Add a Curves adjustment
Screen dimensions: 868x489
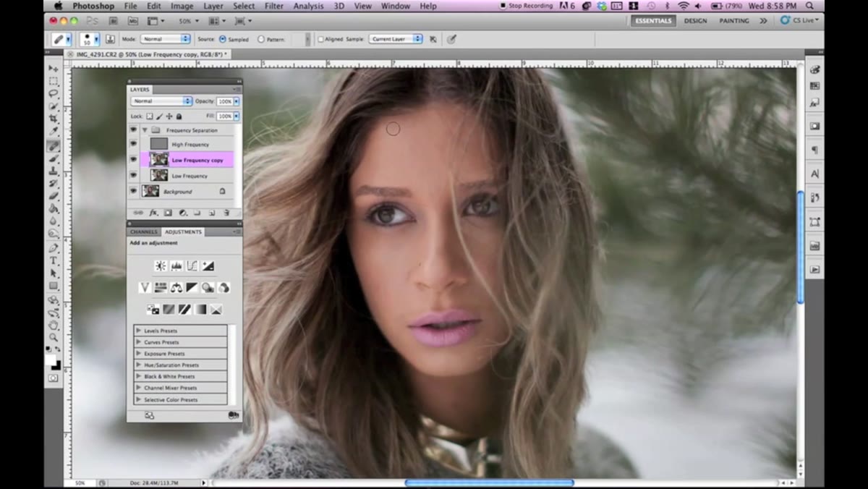click(192, 266)
